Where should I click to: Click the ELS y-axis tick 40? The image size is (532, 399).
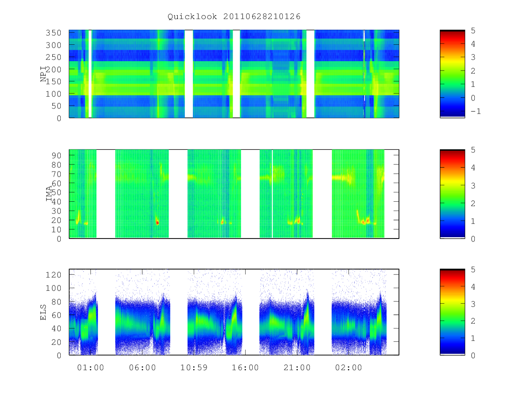[x=56, y=329]
